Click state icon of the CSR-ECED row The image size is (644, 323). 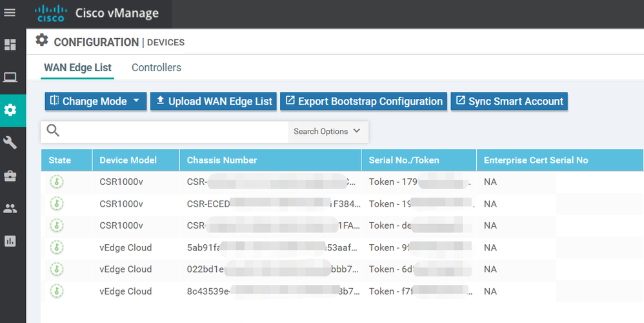click(57, 203)
